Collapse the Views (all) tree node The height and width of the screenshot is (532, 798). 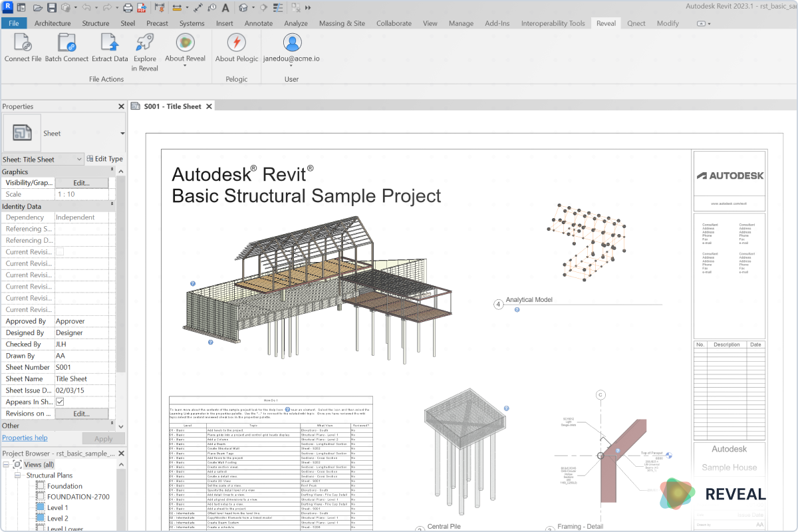point(7,464)
